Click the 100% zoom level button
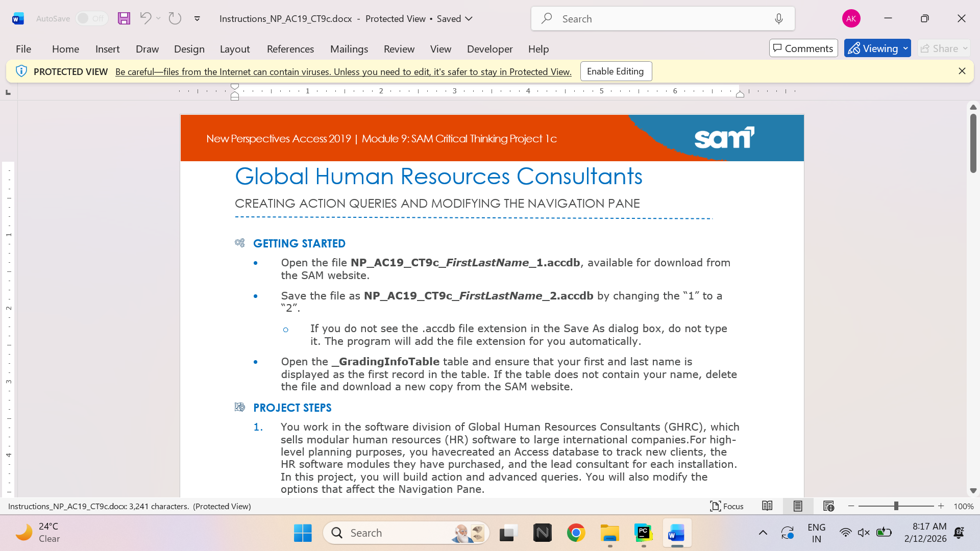 point(964,506)
